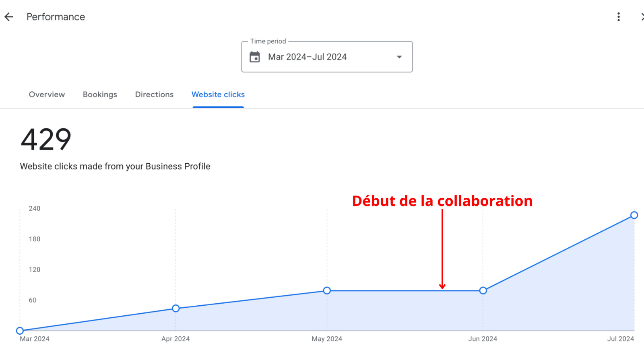
Task: Switch to the Overview tab
Action: point(47,95)
